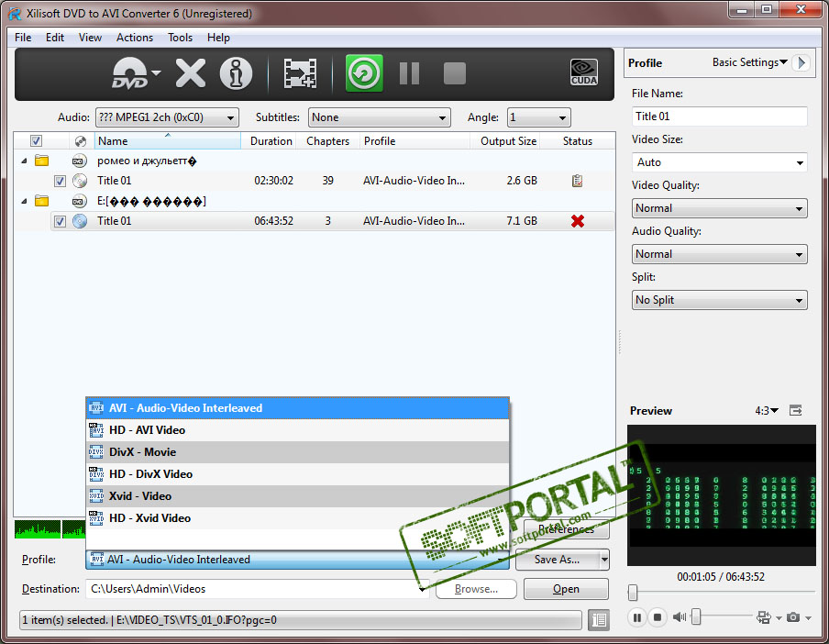829x644 pixels.
Task: Select the DivX - Movie profile
Action: 297,452
